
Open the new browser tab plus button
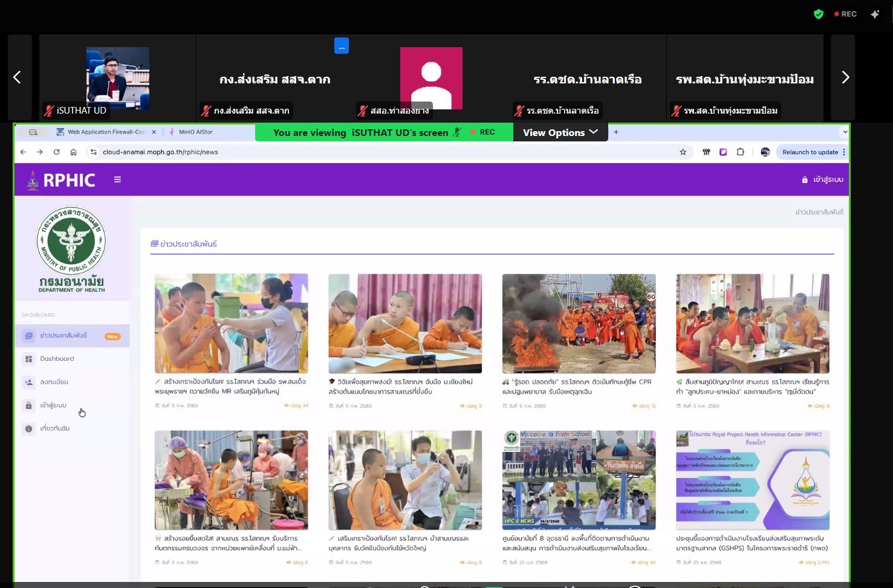tap(615, 132)
